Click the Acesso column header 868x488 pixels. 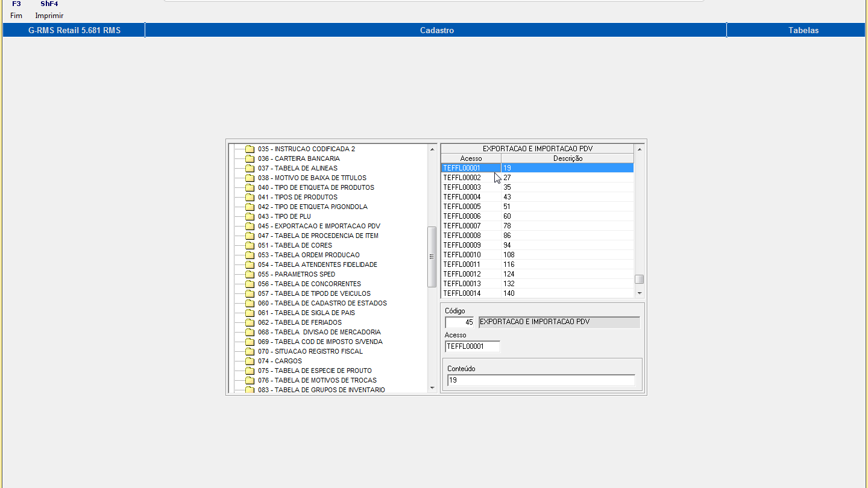pyautogui.click(x=471, y=158)
